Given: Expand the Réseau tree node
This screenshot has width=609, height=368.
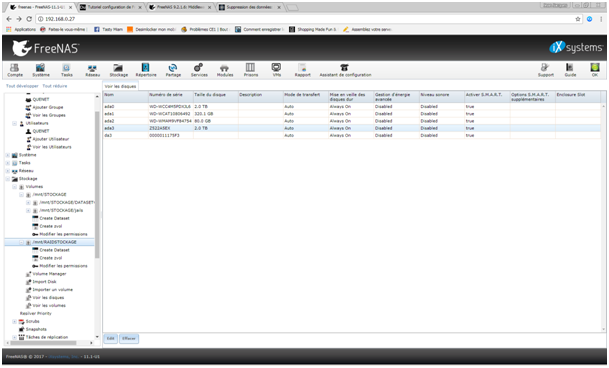Looking at the screenshot, I should pyautogui.click(x=8, y=171).
